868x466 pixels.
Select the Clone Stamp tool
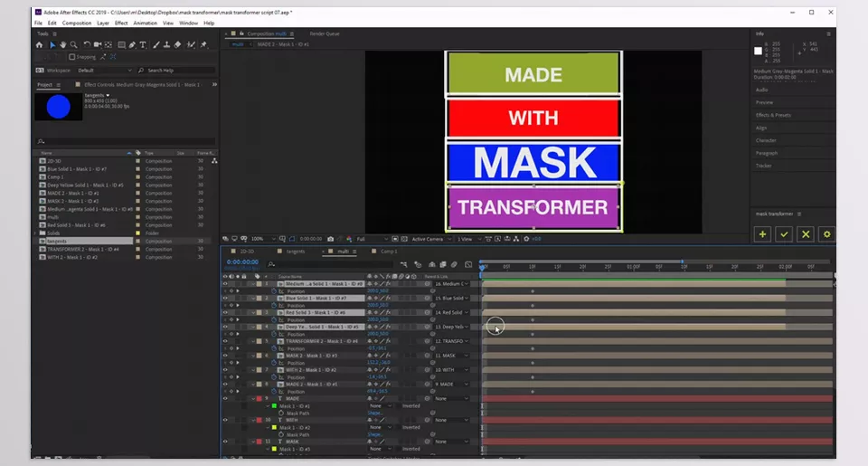pos(166,45)
